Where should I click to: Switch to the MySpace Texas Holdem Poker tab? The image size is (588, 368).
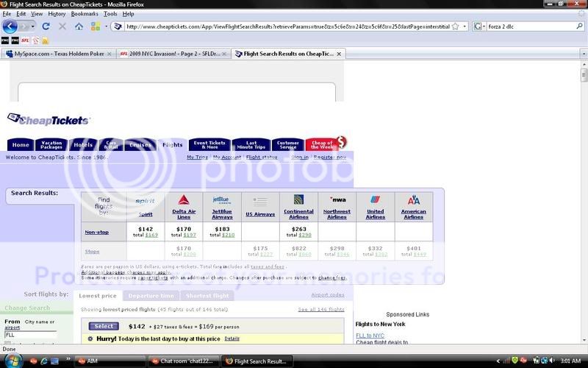[57, 54]
